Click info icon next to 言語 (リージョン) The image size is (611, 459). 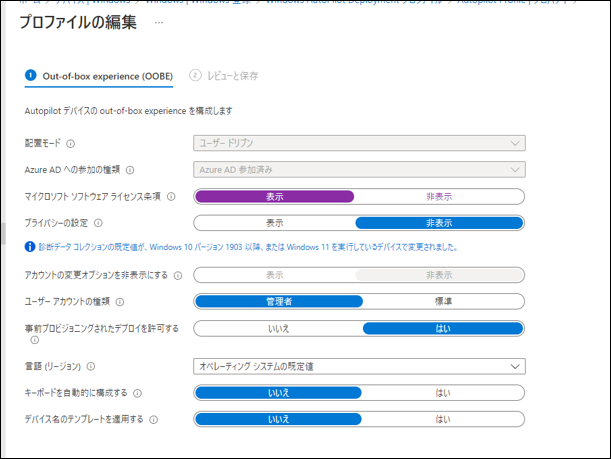coord(91,367)
